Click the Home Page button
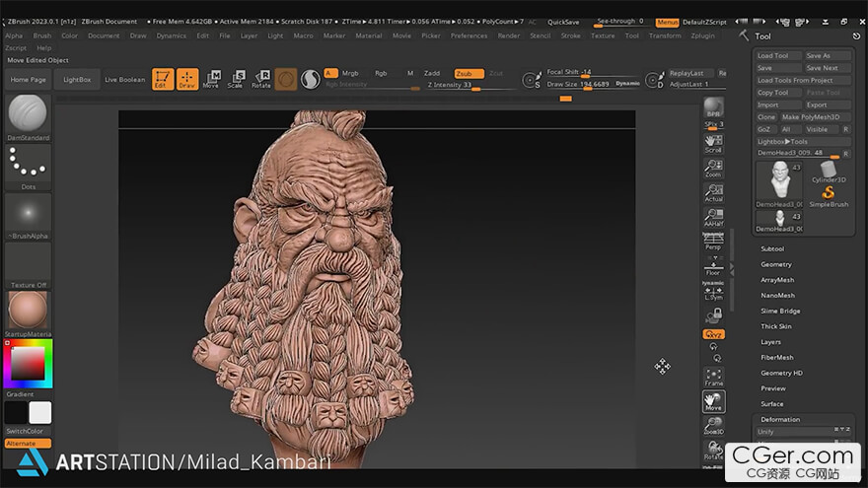Screen dimensions: 868x488 [x=29, y=80]
